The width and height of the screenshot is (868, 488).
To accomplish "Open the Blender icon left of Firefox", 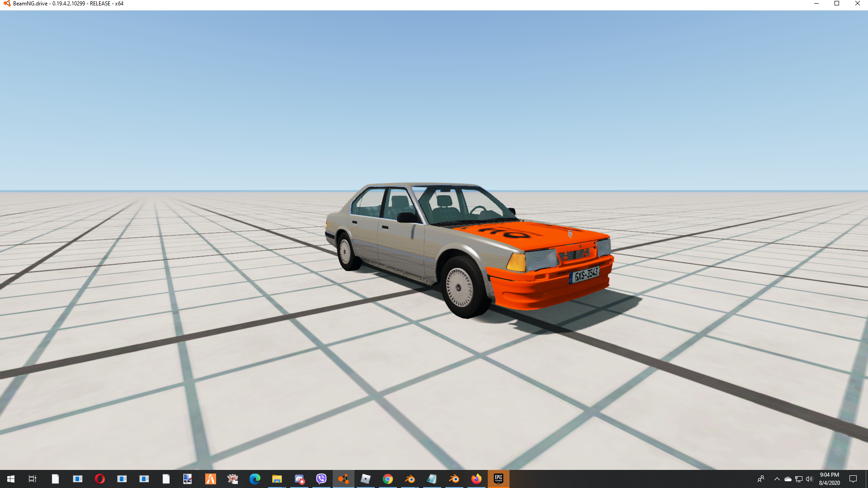I will (x=454, y=479).
